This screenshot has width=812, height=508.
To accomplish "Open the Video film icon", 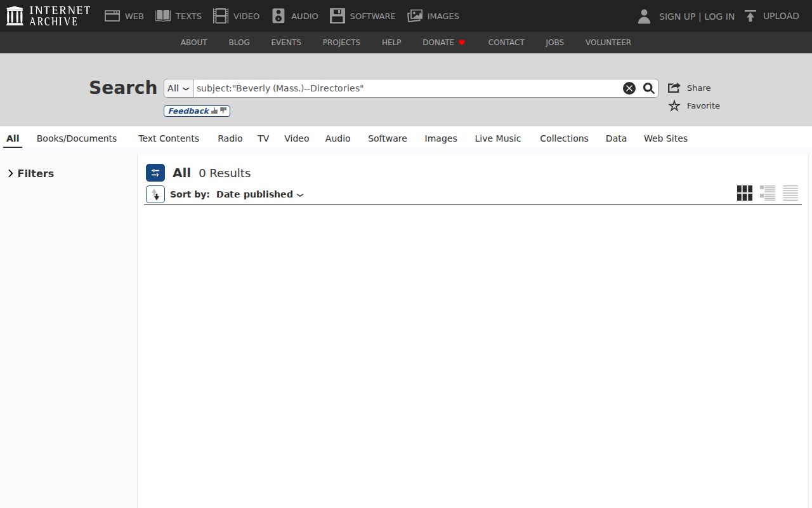I will [x=221, y=16].
